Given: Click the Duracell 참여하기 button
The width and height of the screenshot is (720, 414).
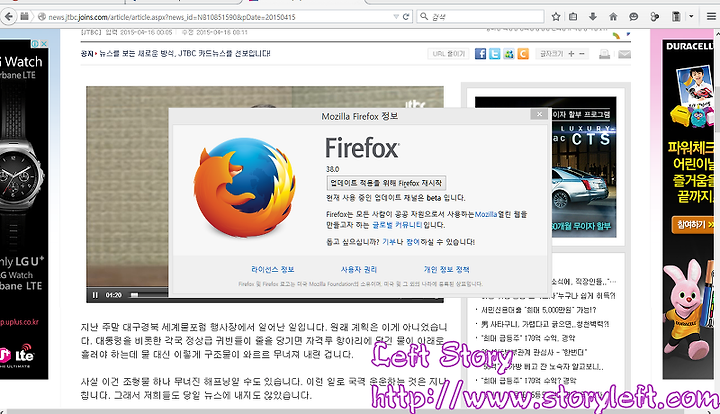Looking at the screenshot, I should click(693, 224).
